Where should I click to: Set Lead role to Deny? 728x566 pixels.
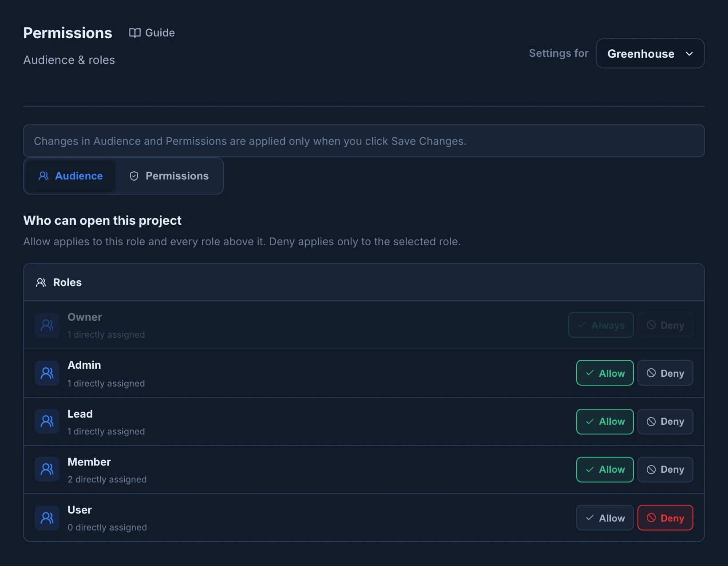pos(665,422)
